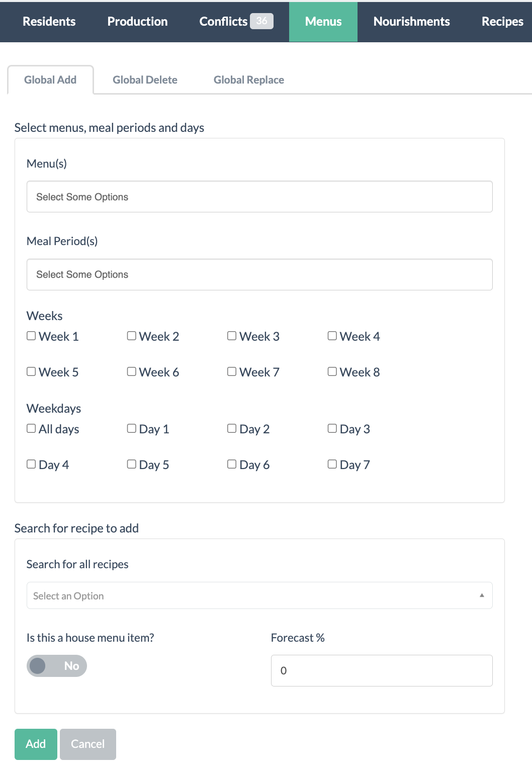Click the Forecast % input field
Screen dimensions: 532x765
coord(381,670)
